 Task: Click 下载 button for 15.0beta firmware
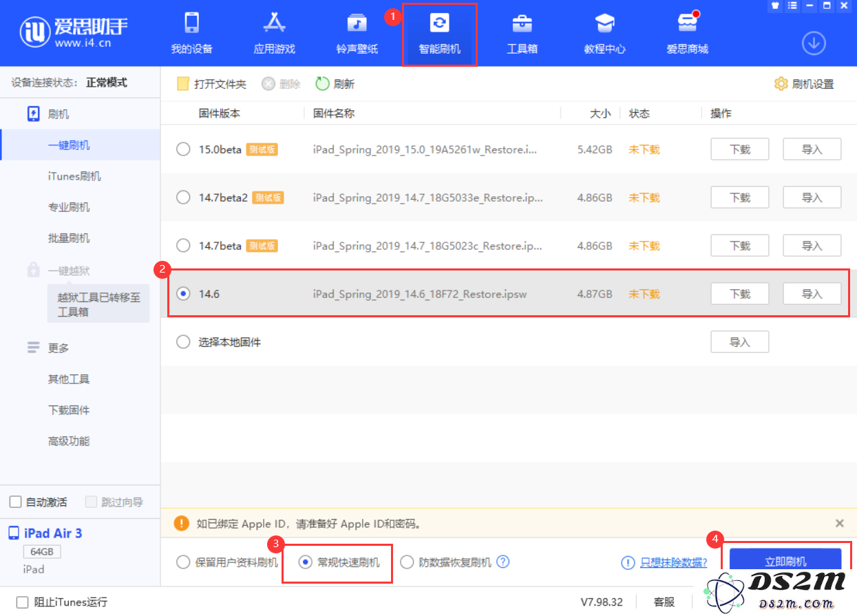(739, 149)
